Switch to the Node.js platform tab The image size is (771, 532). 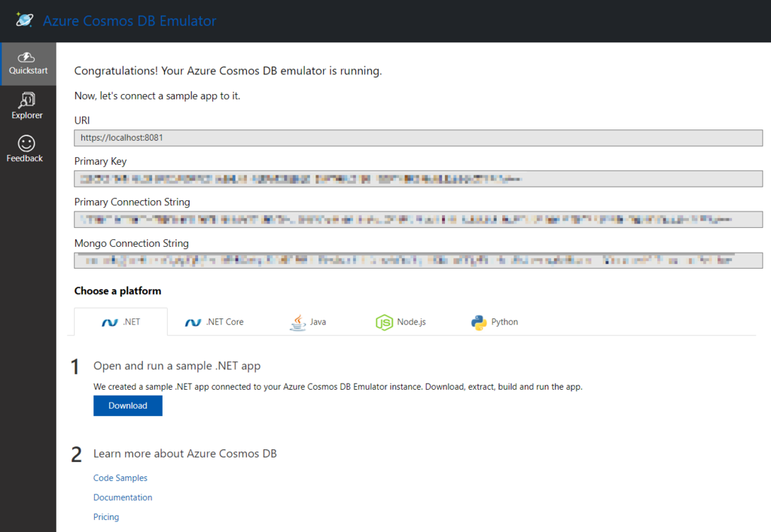(401, 322)
